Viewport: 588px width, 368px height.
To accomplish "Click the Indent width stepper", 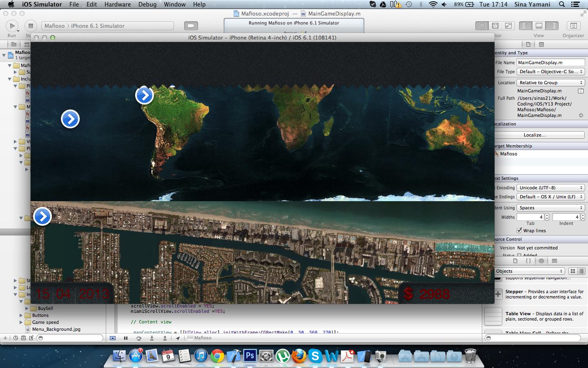I will click(x=583, y=217).
